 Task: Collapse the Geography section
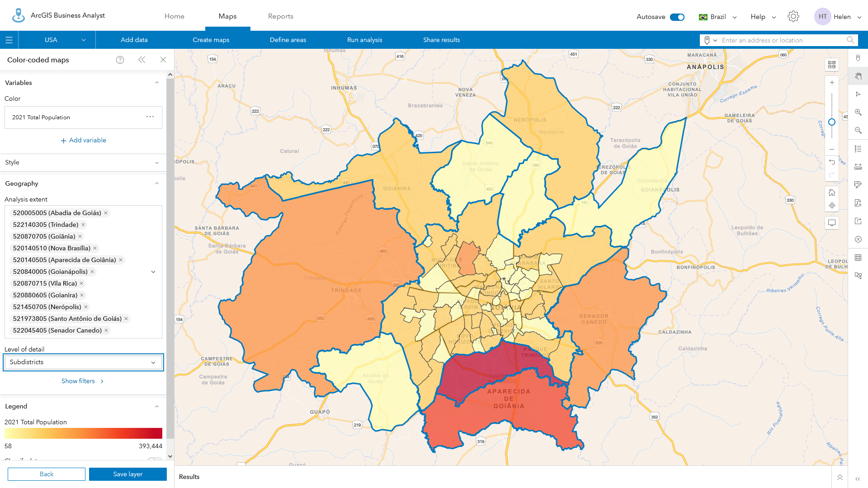tap(157, 183)
